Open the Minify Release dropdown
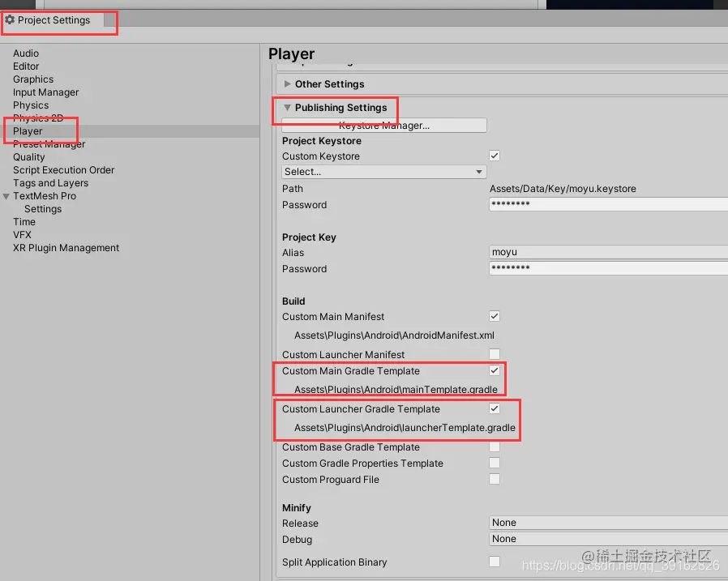This screenshot has height=581, width=728. (608, 523)
